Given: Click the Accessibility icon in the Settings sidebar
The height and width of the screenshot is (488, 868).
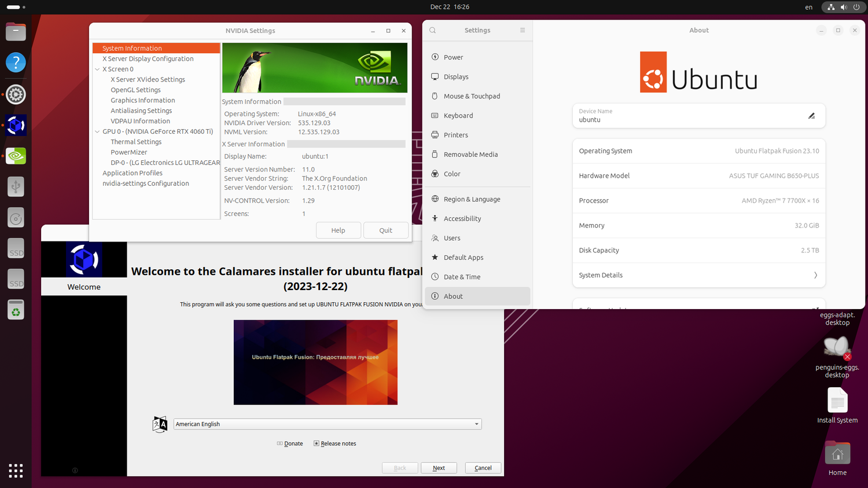Looking at the screenshot, I should pyautogui.click(x=435, y=218).
